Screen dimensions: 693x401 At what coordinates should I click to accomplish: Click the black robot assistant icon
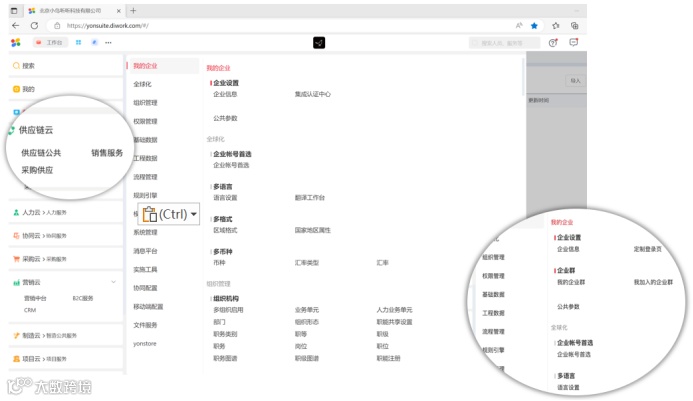pos(319,42)
